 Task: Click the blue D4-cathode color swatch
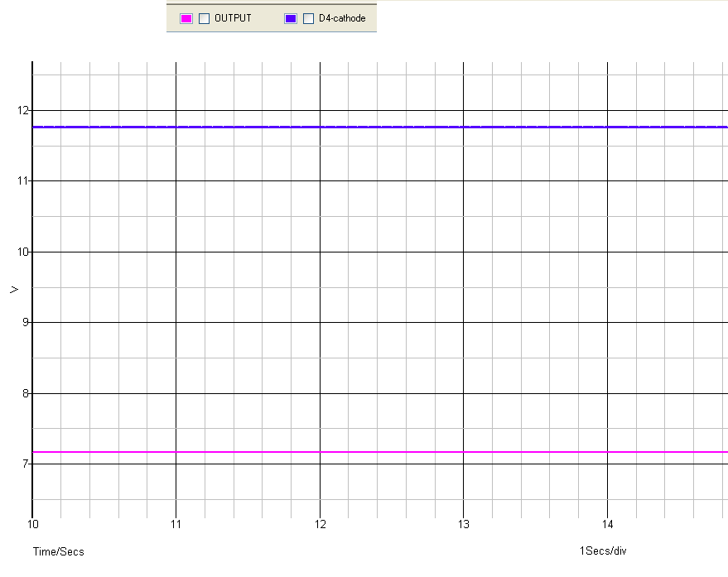click(291, 18)
